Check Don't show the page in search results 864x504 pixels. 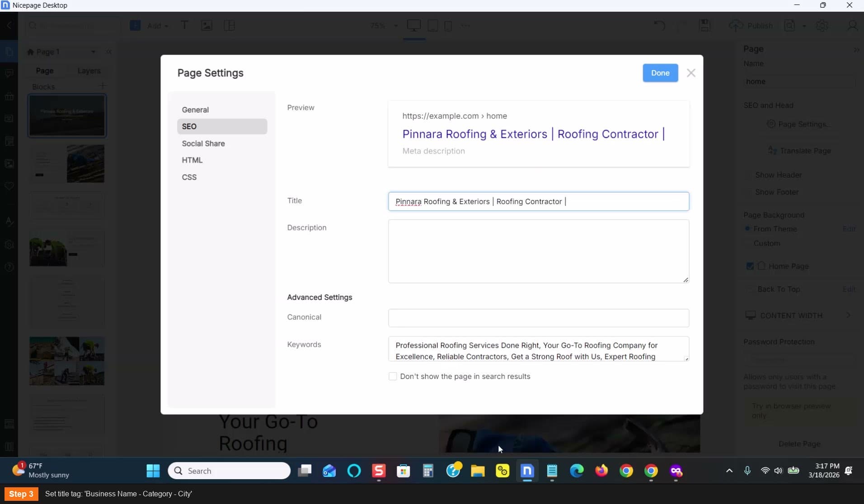[393, 376]
